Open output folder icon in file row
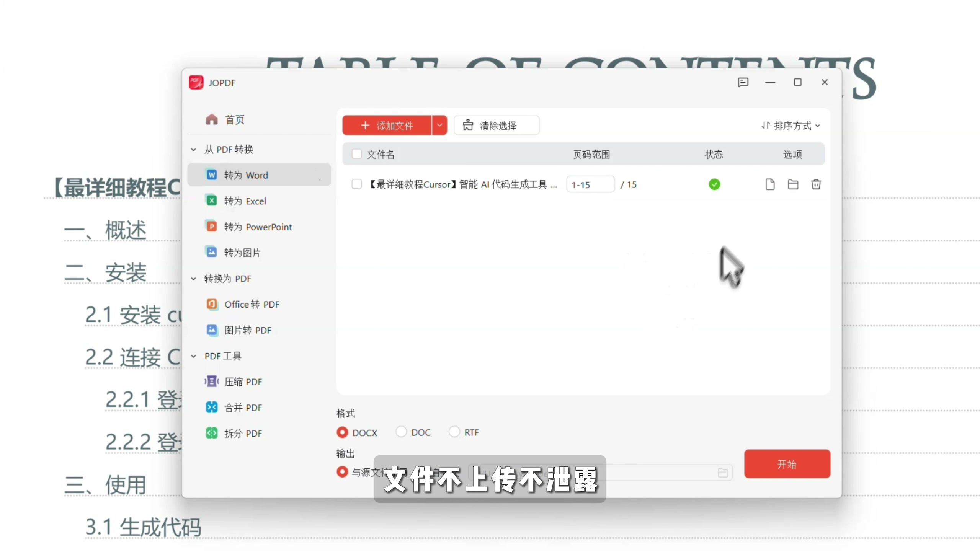980x551 pixels. point(793,184)
